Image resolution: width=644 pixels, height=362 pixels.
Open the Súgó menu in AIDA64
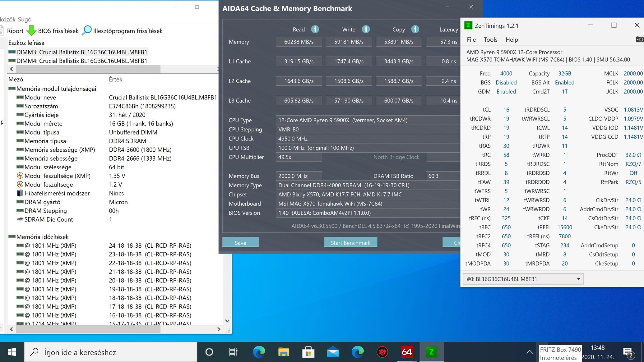pos(25,19)
